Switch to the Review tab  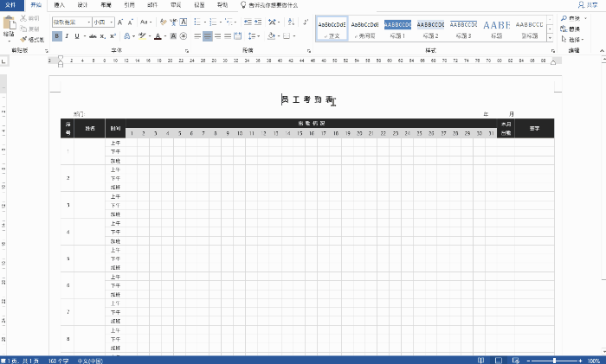176,5
